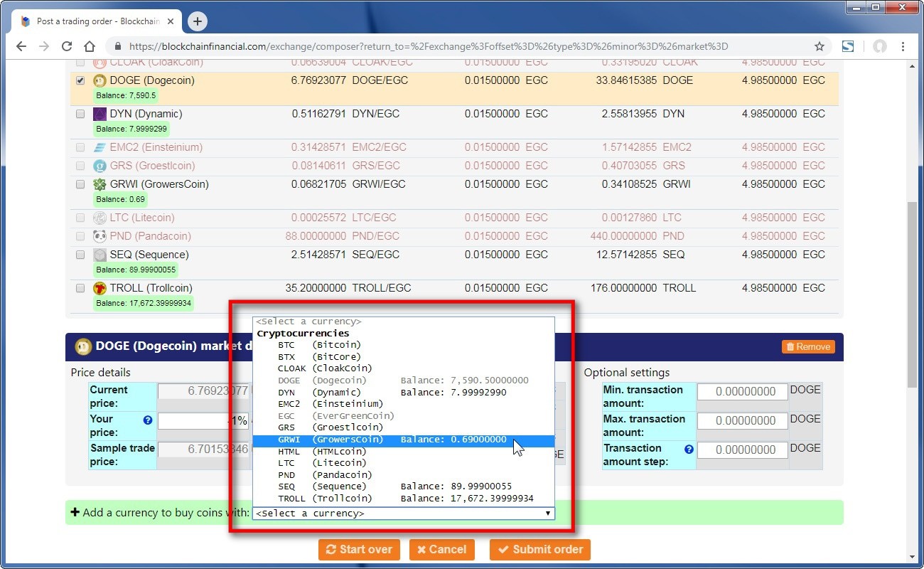The image size is (924, 569).
Task: Click the Min. transaction amount field
Action: pos(742,392)
